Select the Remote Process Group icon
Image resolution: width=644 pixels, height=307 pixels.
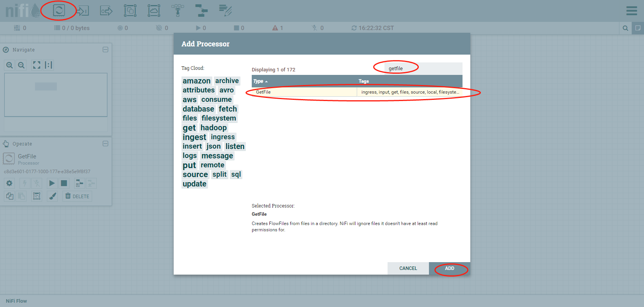click(x=154, y=11)
